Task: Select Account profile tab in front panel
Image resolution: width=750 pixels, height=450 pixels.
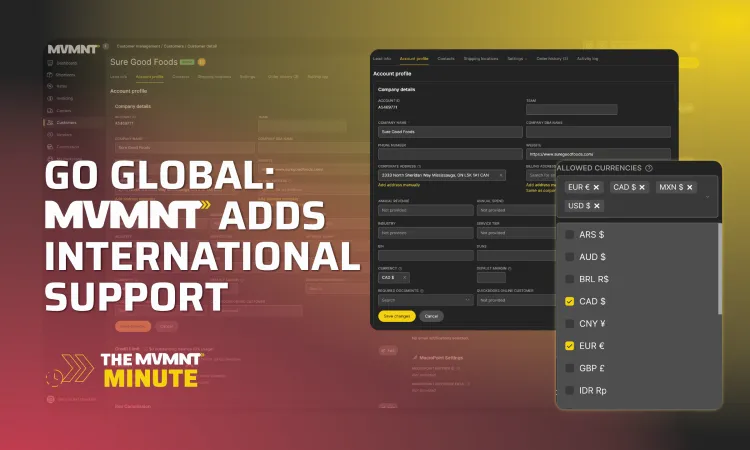Action: (414, 59)
